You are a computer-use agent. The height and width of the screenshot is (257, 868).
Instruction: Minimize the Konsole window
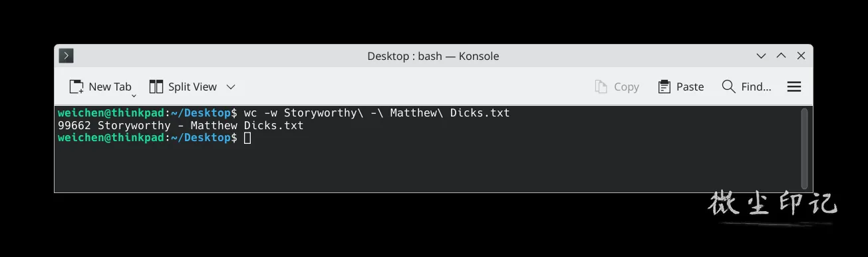point(762,56)
